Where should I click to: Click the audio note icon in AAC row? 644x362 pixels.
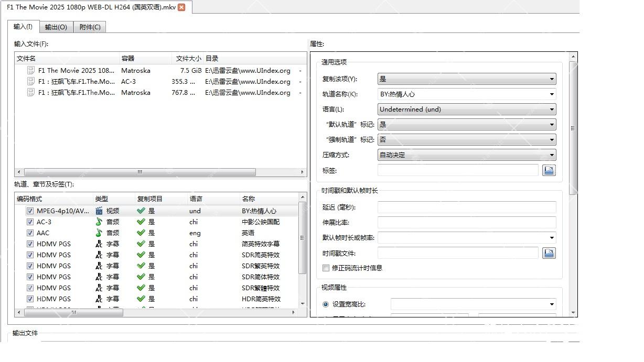pyautogui.click(x=99, y=233)
